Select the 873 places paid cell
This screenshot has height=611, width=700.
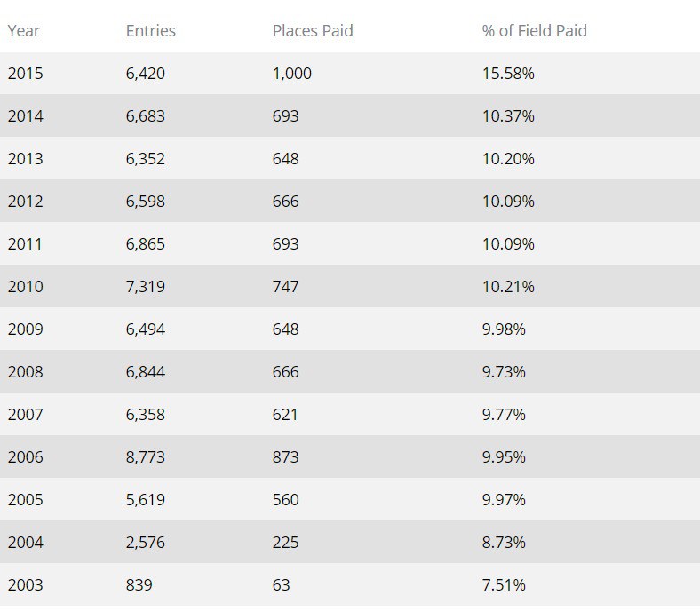286,457
